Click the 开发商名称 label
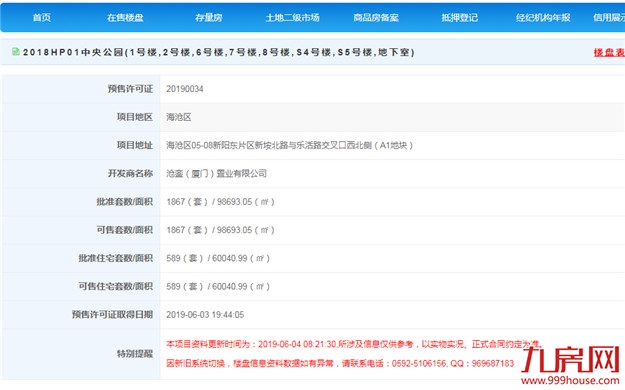 pos(130,173)
